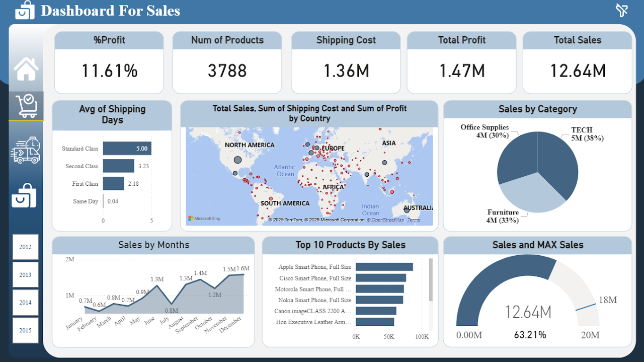644x362 pixels.
Task: Select the shopping cart icon in the sidebar
Action: point(26,106)
